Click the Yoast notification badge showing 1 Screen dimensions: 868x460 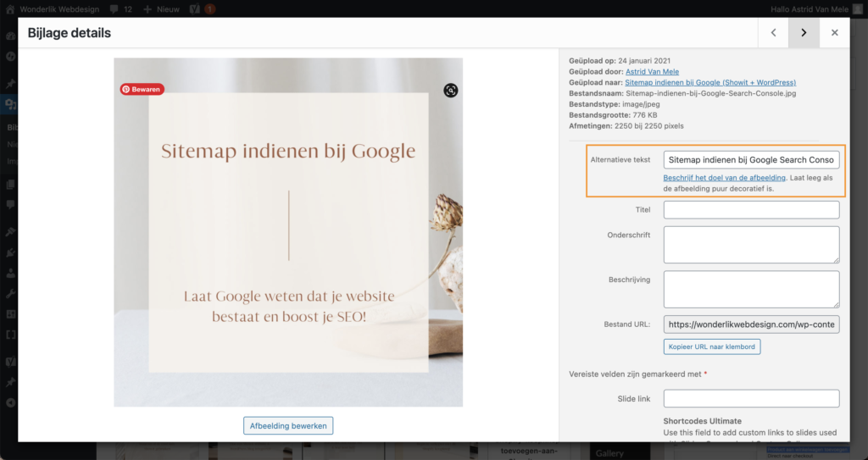[210, 9]
